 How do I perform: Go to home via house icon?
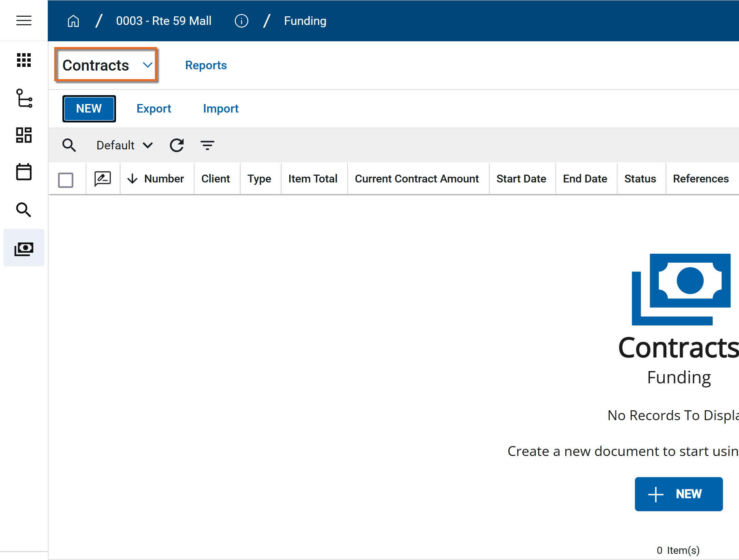tap(73, 21)
